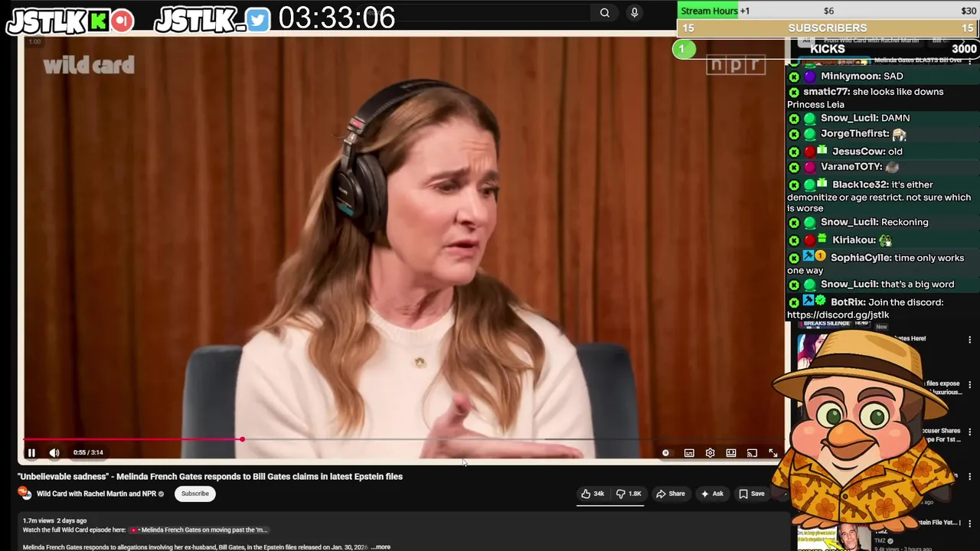The image size is (980, 551).
Task: Seek on the red video progress bar
Action: click(132, 439)
